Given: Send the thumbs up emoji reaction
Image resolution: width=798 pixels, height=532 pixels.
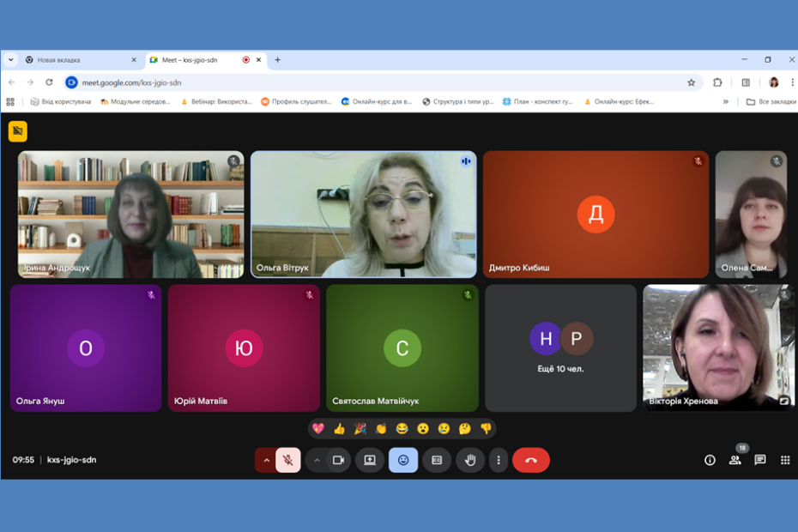Looking at the screenshot, I should 339,428.
